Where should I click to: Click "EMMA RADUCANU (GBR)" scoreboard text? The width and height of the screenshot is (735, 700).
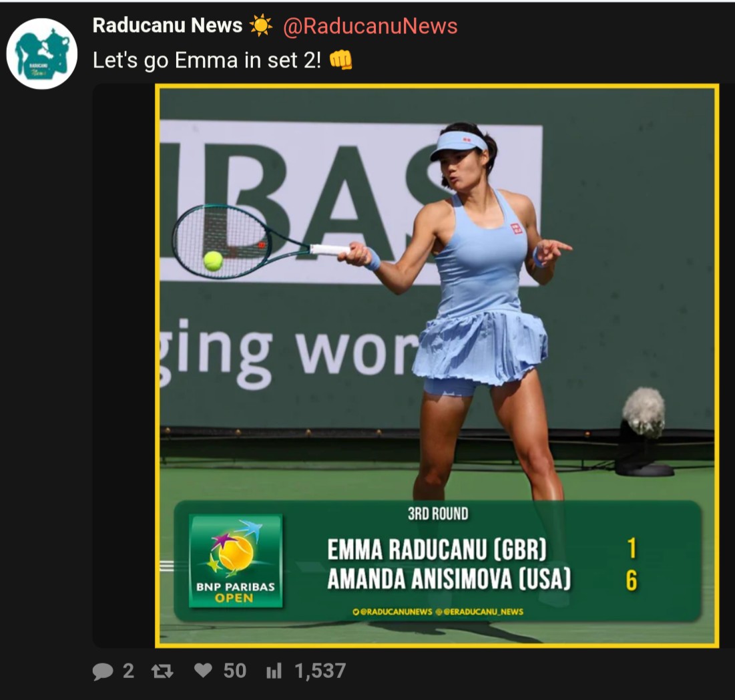point(437,550)
